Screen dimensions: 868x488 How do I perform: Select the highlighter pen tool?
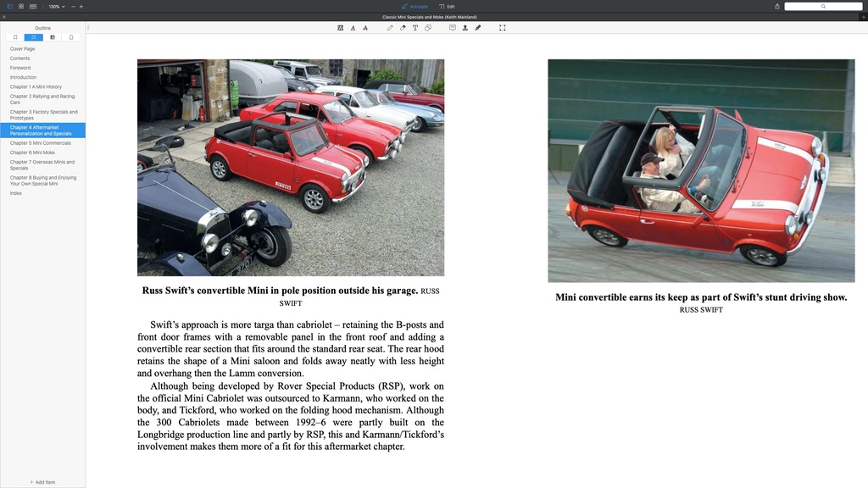point(403,27)
